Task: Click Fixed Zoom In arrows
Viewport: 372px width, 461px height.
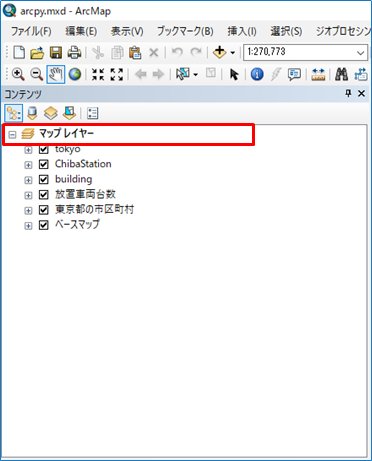Action: (x=98, y=74)
